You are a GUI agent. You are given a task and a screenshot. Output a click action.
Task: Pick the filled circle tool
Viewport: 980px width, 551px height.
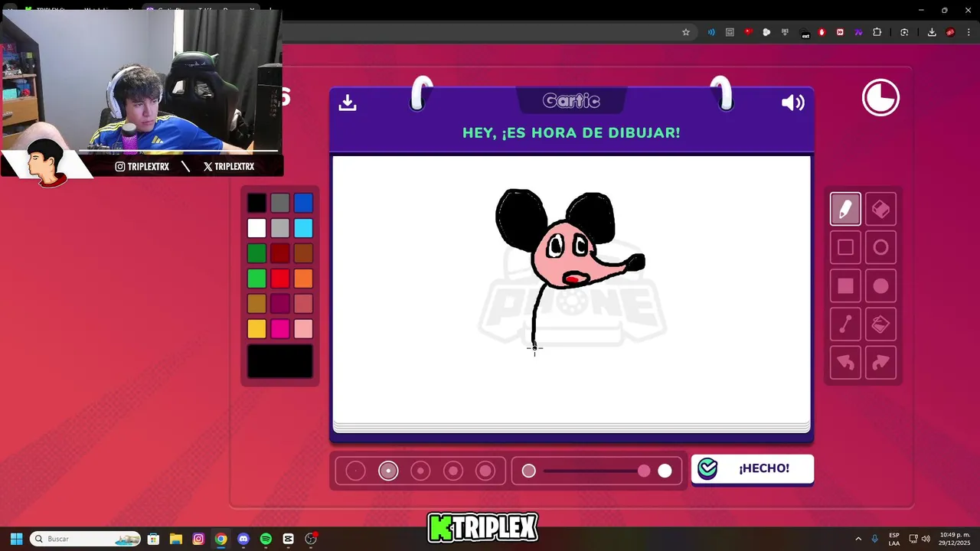coord(880,285)
